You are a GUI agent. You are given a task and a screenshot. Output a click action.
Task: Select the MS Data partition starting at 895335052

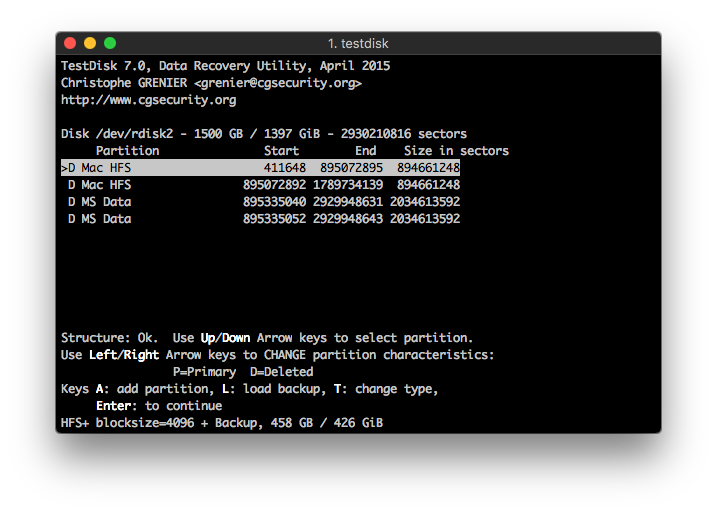pos(260,219)
